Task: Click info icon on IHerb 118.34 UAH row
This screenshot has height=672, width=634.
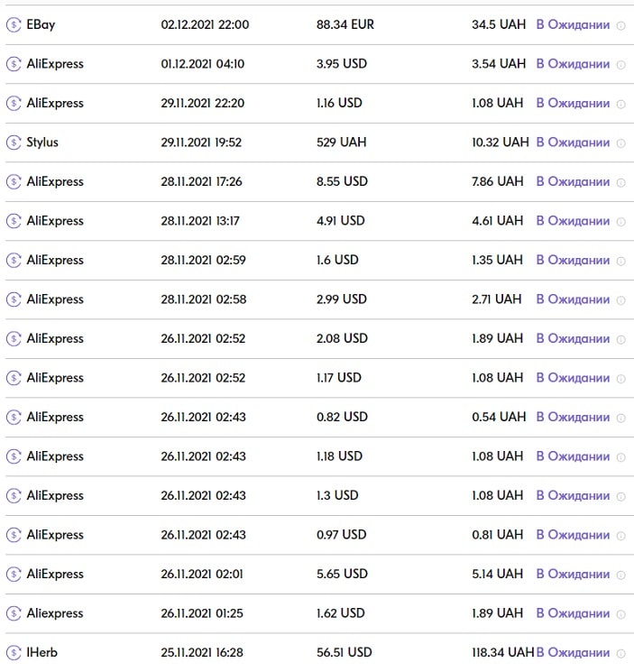Action: 620,653
